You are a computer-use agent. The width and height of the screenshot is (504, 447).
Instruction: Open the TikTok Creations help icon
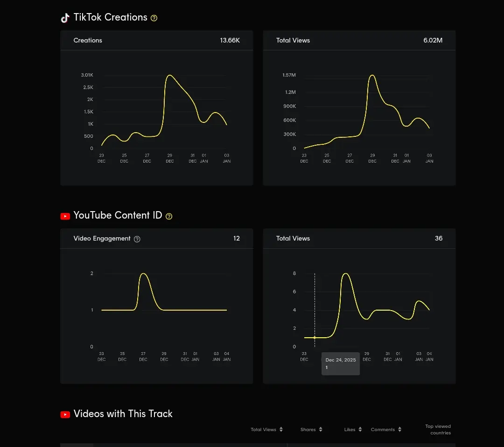(x=154, y=18)
